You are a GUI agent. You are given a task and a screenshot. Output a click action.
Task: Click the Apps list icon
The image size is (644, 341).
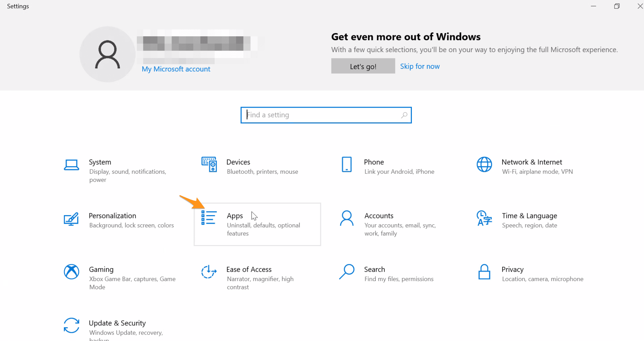(x=209, y=218)
